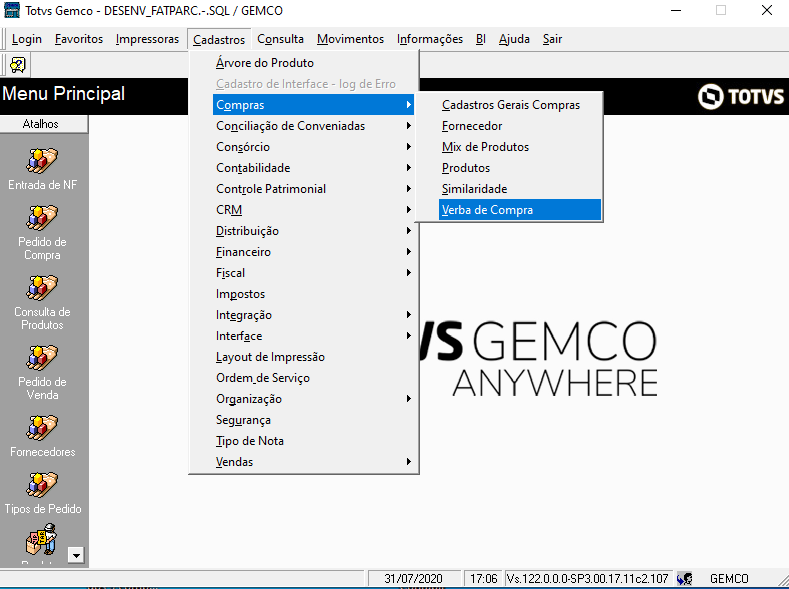Click the GEMCO label in status bar
Screen dimensions: 789x589
click(x=729, y=578)
